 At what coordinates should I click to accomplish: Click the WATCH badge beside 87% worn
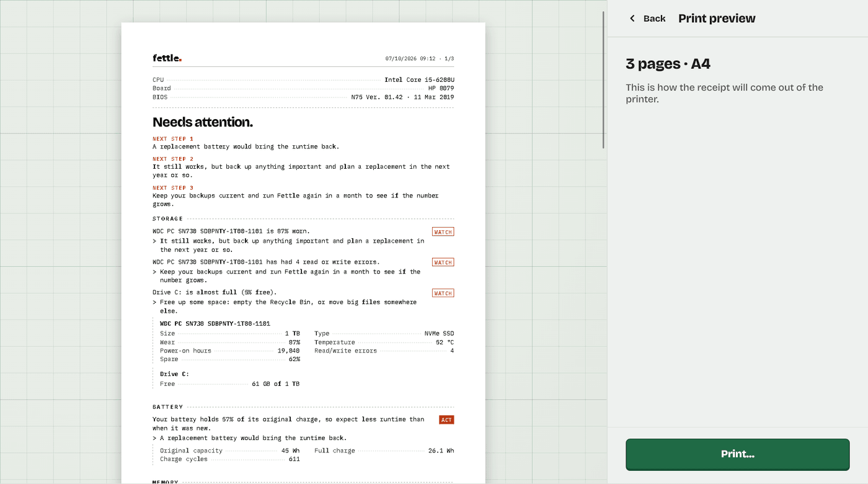click(443, 232)
